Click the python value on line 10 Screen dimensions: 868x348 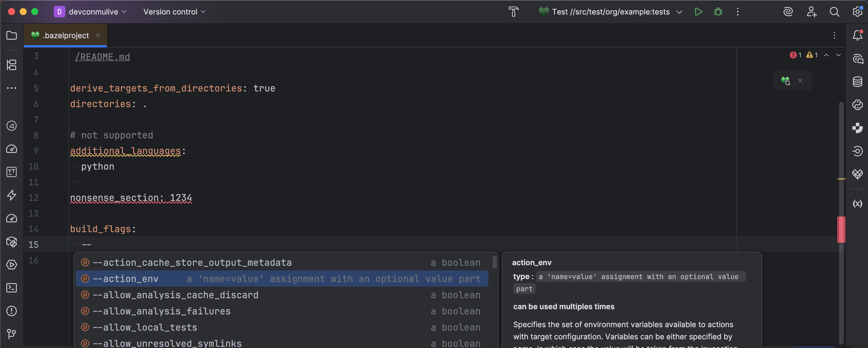[x=98, y=166]
